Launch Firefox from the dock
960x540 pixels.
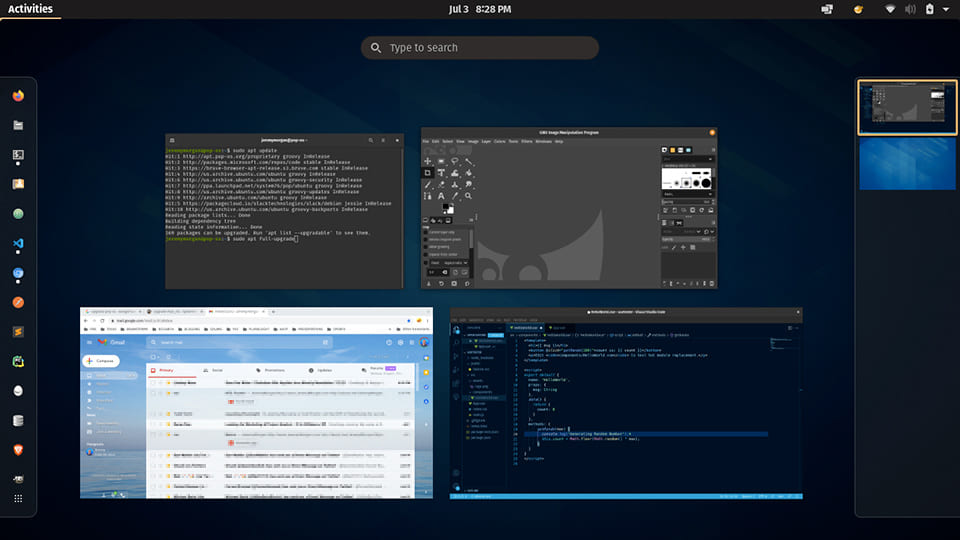point(18,96)
